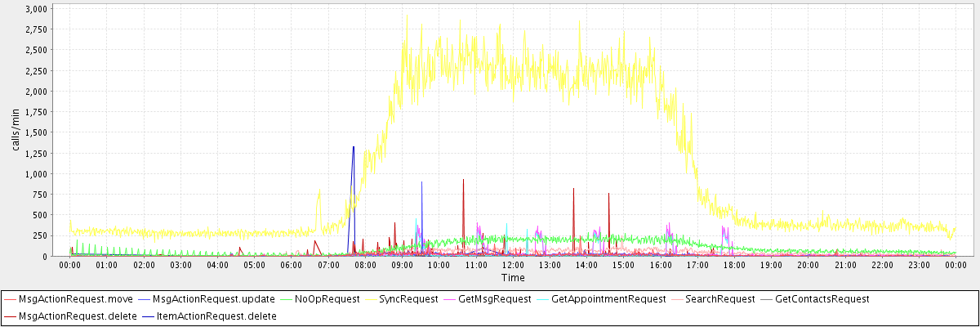
Task: Select the 17:00 time axis label
Action: click(697, 265)
